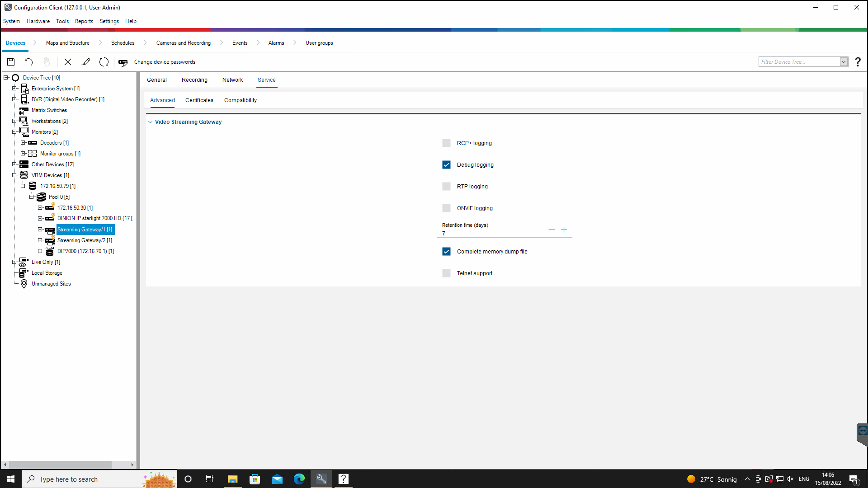Open Microsoft Edge from the taskbar

[299, 479]
